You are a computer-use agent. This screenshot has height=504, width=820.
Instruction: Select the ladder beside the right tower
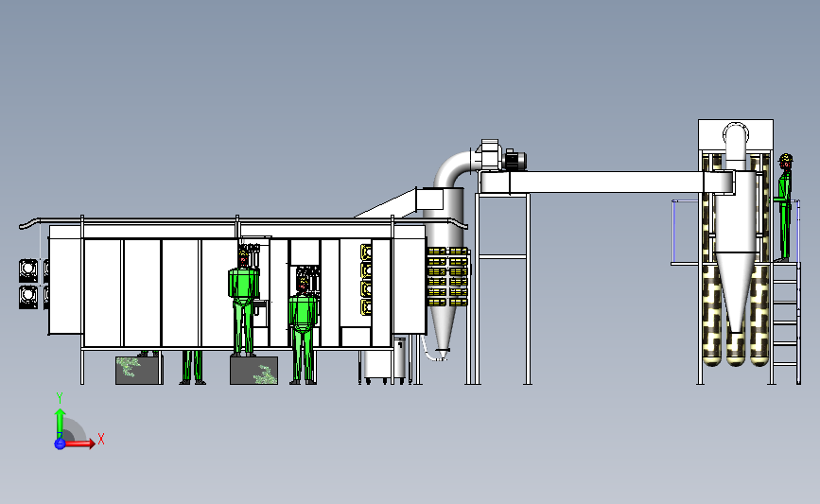coord(786,322)
